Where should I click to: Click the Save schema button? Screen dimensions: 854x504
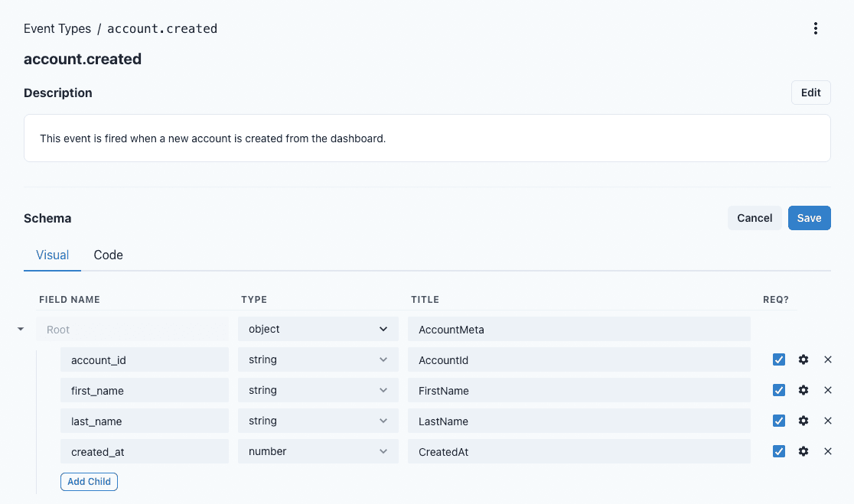[x=809, y=218]
